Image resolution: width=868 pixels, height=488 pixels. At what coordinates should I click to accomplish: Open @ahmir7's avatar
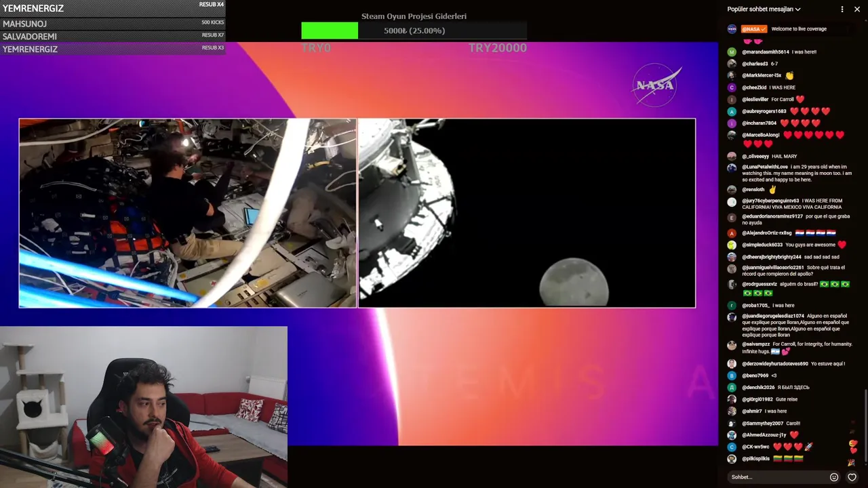[732, 411]
